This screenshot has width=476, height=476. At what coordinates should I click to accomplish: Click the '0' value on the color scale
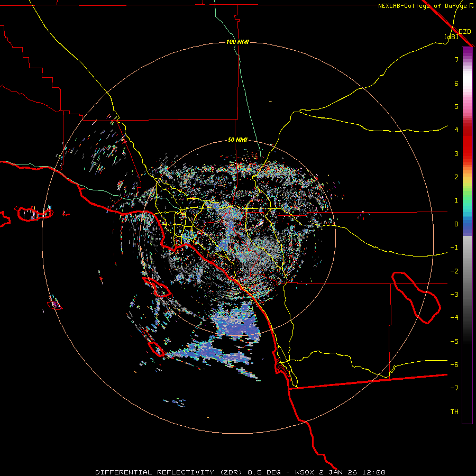[x=456, y=224]
